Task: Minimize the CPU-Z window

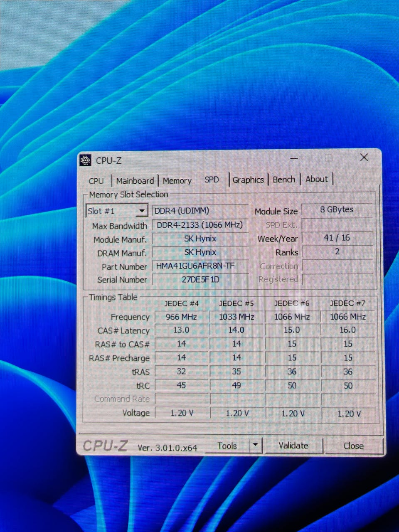Action: click(294, 158)
